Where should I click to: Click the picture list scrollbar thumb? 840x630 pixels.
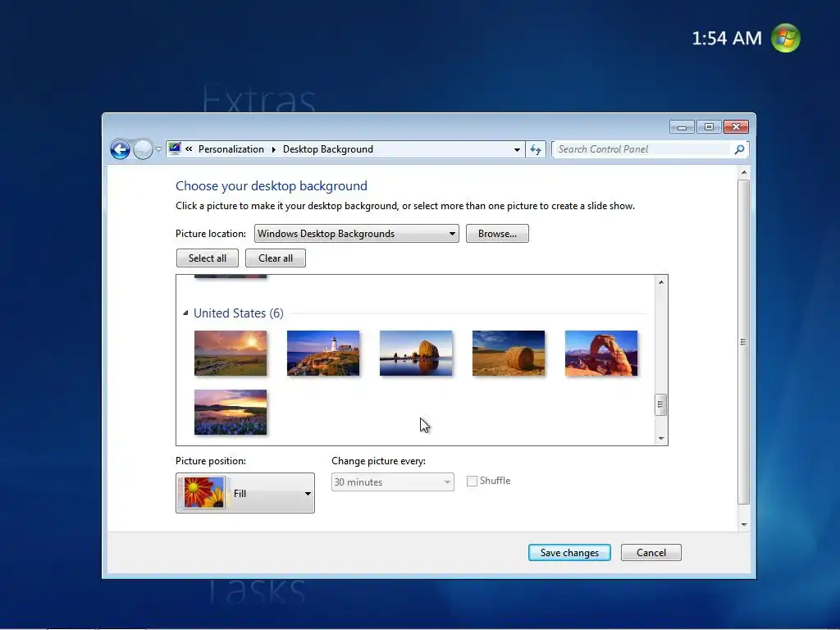click(660, 405)
